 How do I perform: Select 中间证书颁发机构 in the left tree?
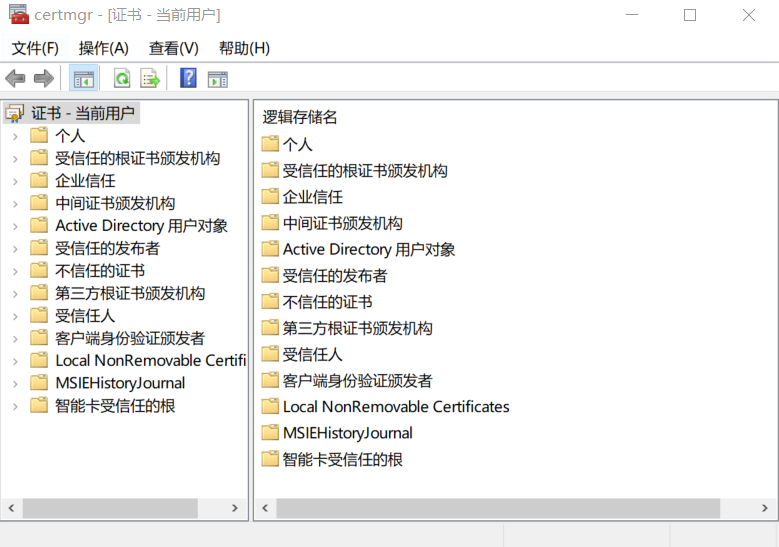click(x=115, y=203)
